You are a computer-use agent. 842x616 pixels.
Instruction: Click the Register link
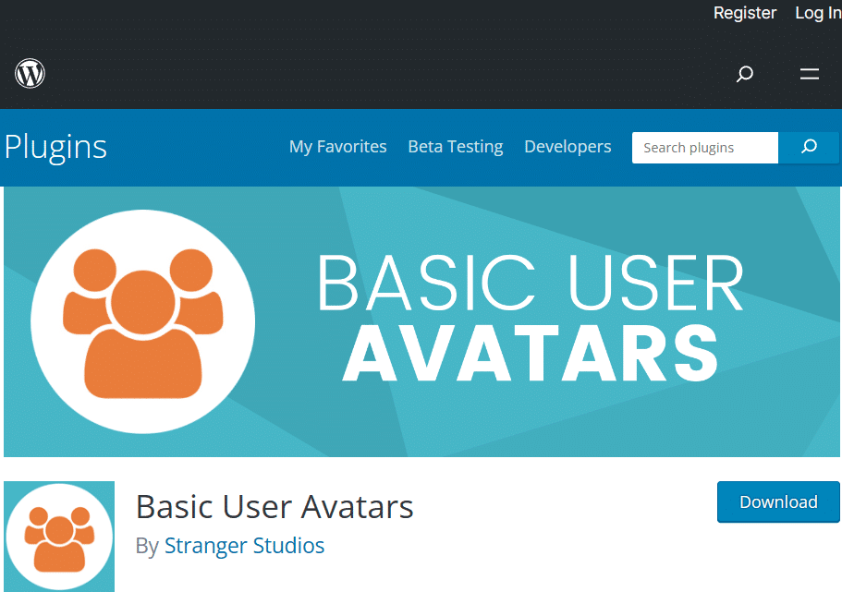point(745,13)
